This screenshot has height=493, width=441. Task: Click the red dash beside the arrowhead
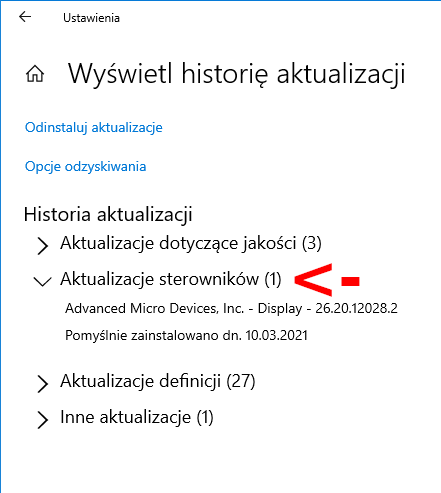point(350,281)
